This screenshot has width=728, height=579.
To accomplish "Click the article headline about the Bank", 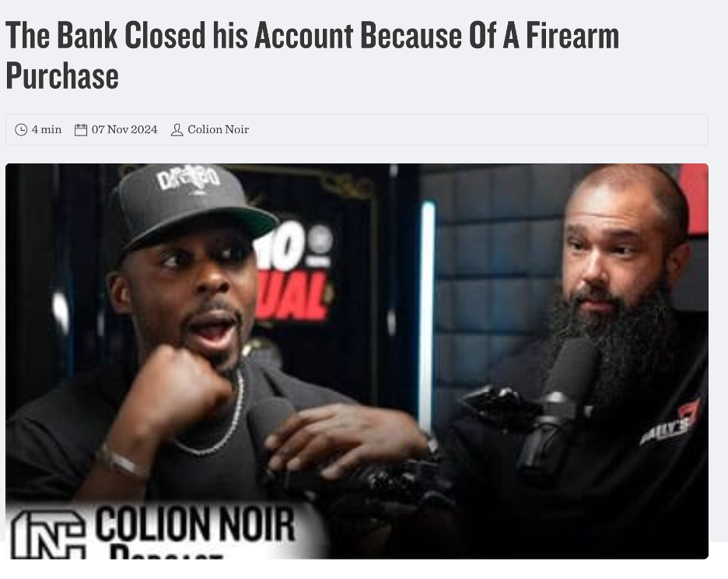I will pyautogui.click(x=312, y=55).
